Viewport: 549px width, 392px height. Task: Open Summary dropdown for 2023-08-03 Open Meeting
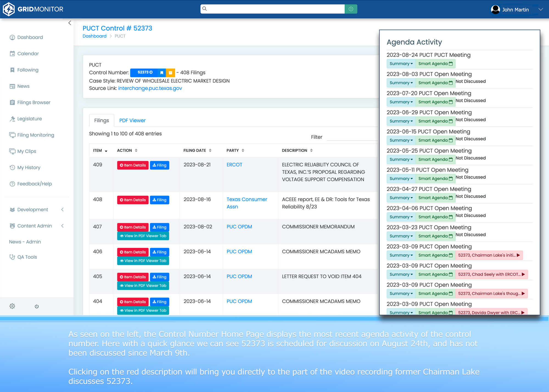(x=401, y=83)
